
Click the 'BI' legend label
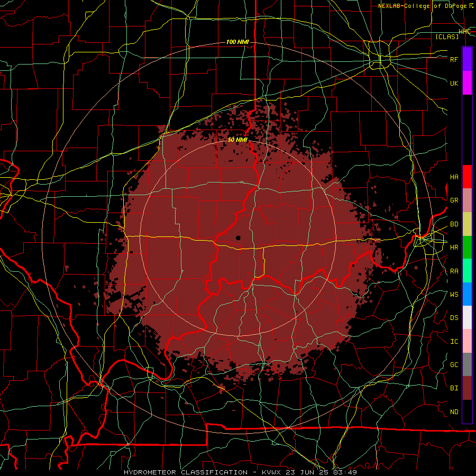click(454, 388)
